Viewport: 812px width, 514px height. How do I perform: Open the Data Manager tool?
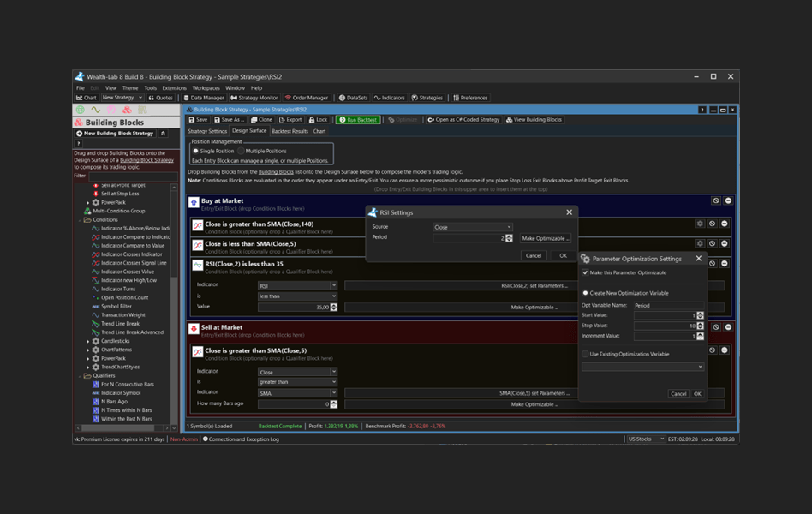tap(204, 98)
